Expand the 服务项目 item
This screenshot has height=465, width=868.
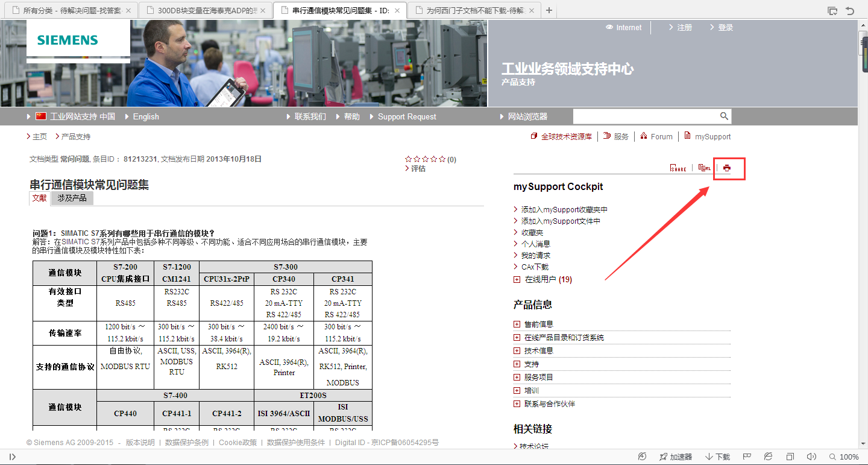(517, 377)
